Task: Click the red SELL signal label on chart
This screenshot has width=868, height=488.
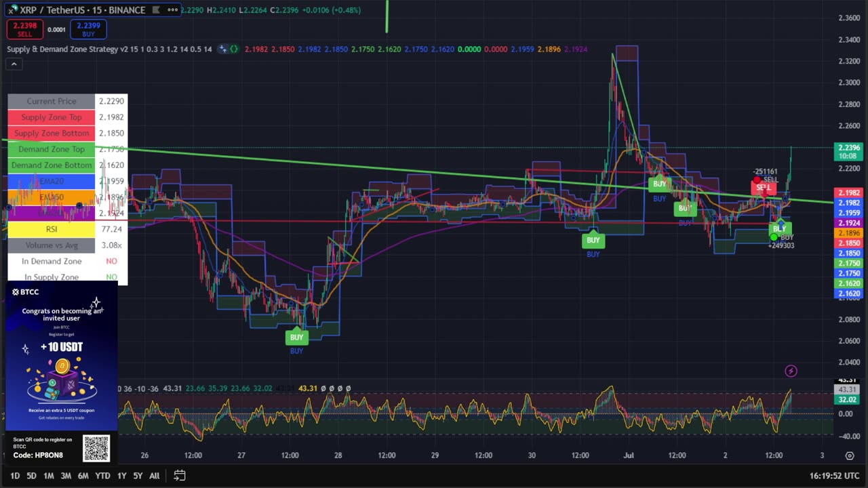Action: (763, 188)
